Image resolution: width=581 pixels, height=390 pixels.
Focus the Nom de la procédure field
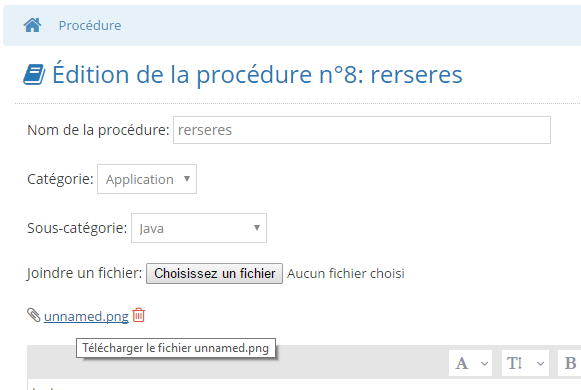click(362, 130)
